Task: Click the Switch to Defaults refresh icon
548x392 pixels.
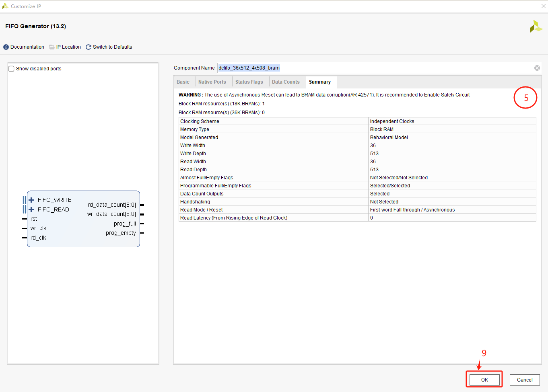Action: tap(89, 47)
